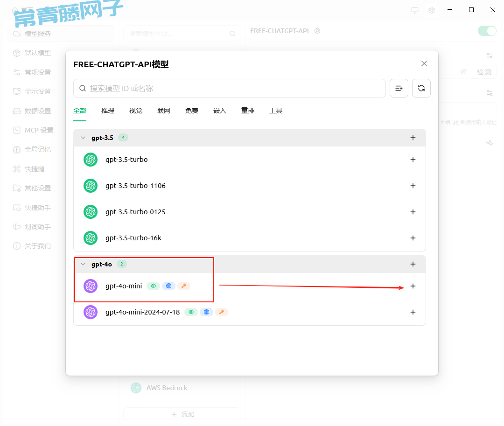The height and width of the screenshot is (426, 504).
Task: Switch to the 推理 tab
Action: coord(108,111)
